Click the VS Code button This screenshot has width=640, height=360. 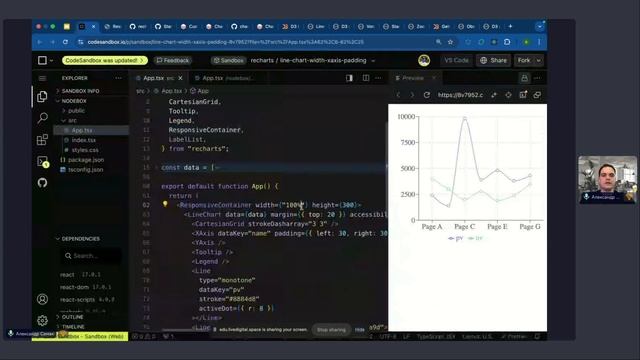click(x=456, y=60)
